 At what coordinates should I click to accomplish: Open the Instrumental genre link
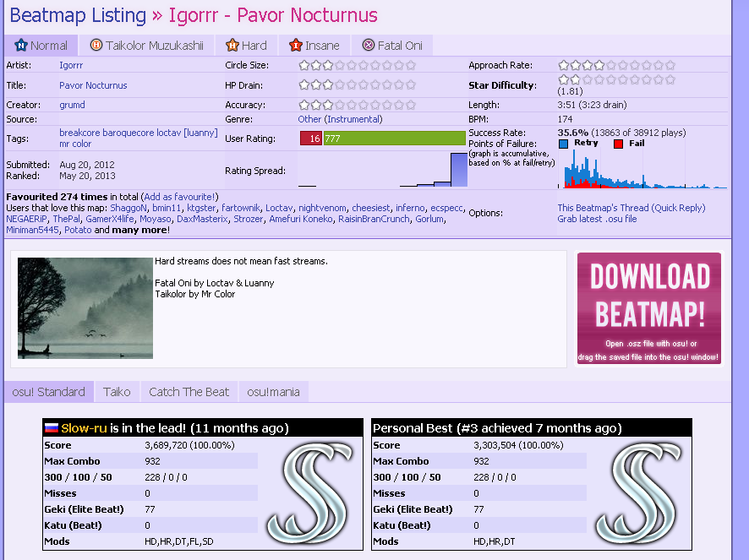coord(353,119)
